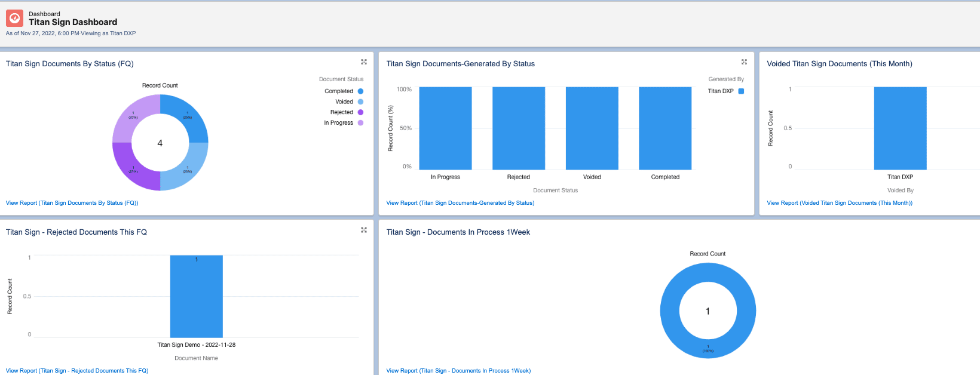This screenshot has height=375, width=980.
Task: Open View Report for Voided Documents This Month
Action: 839,203
